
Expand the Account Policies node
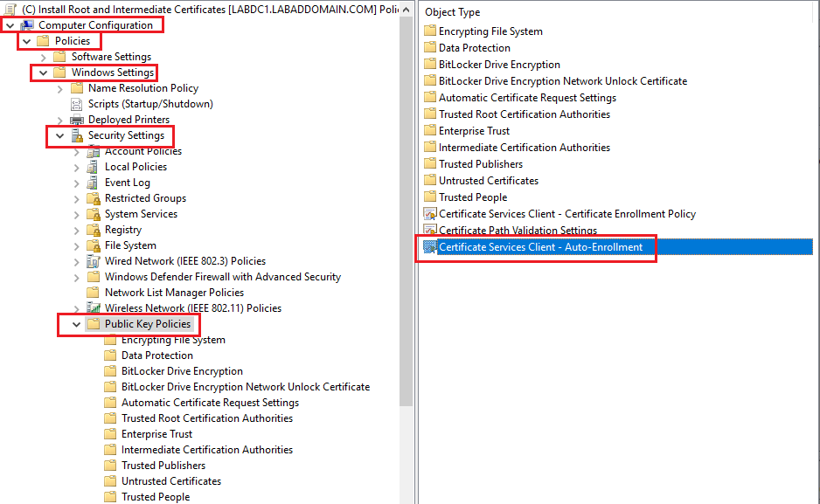[77, 151]
